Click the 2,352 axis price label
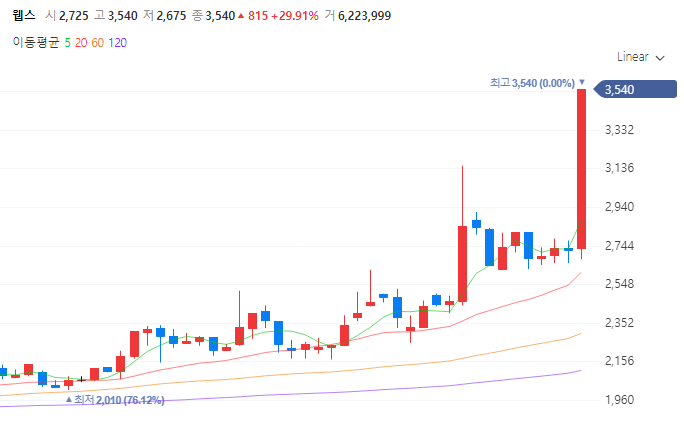This screenshot has height=423, width=684. (x=619, y=323)
